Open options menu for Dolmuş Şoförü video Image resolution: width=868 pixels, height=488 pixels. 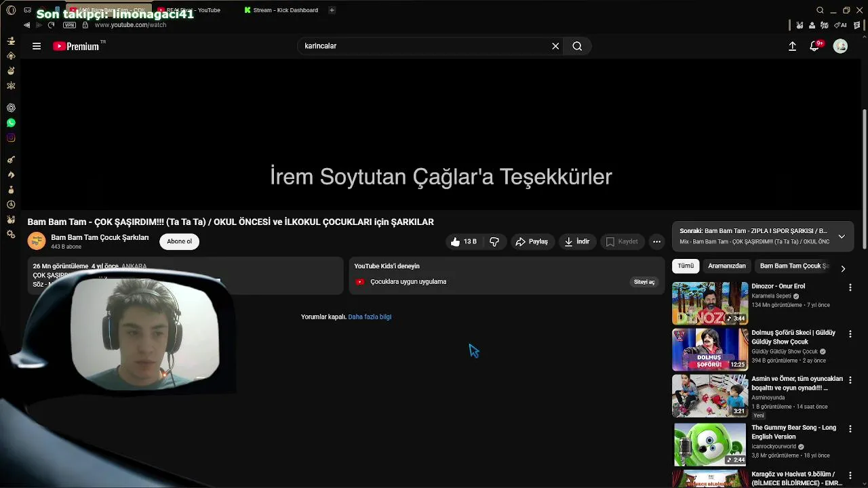850,334
